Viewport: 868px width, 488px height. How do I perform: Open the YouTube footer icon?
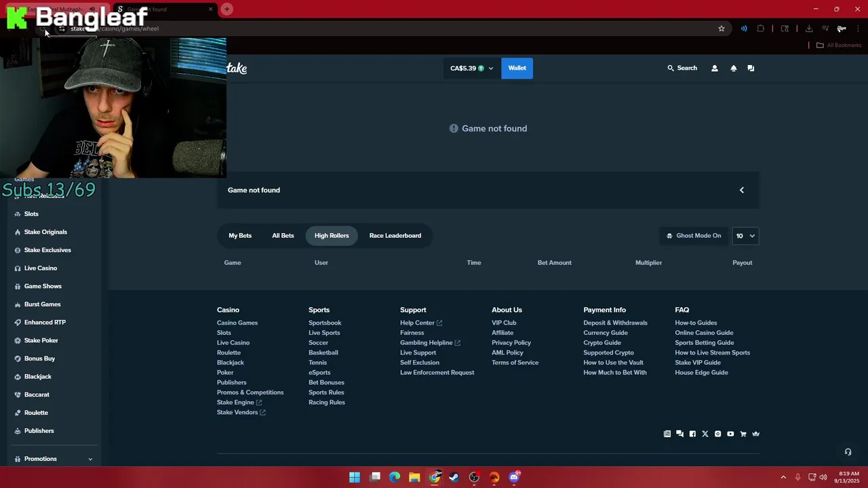point(730,434)
